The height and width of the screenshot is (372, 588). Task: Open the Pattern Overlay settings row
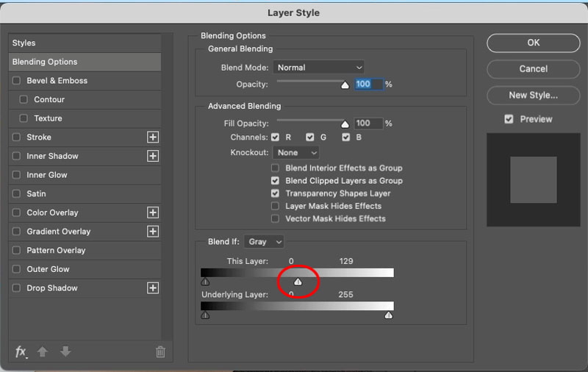[85, 251]
